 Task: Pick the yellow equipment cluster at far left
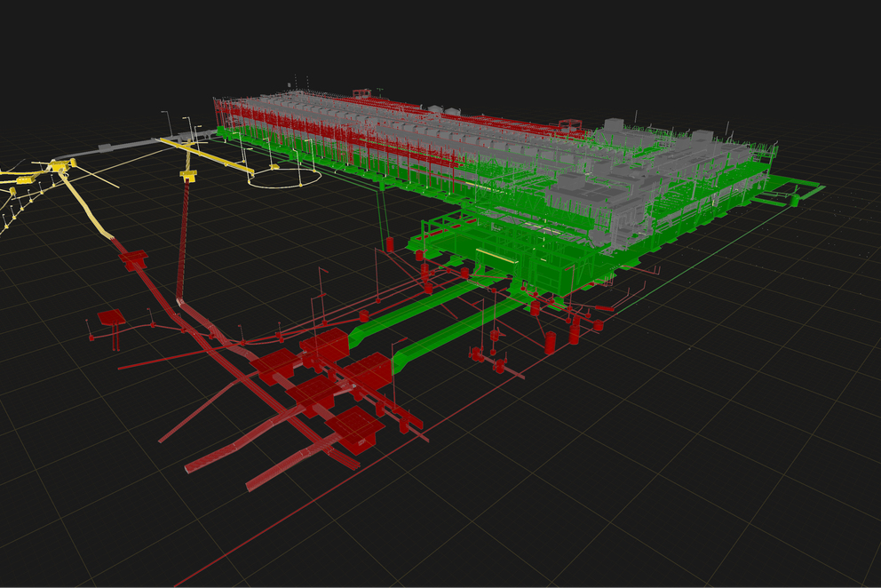[x=59, y=167]
